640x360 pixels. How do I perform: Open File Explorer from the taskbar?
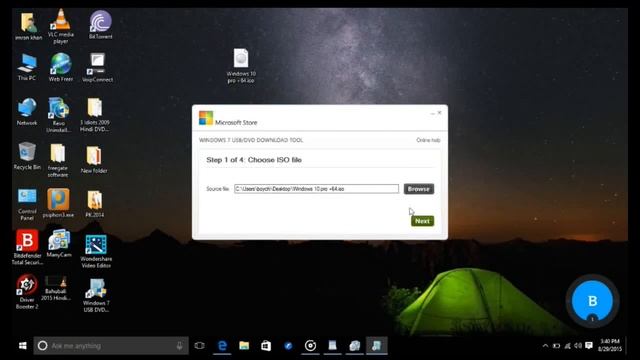(x=244, y=346)
